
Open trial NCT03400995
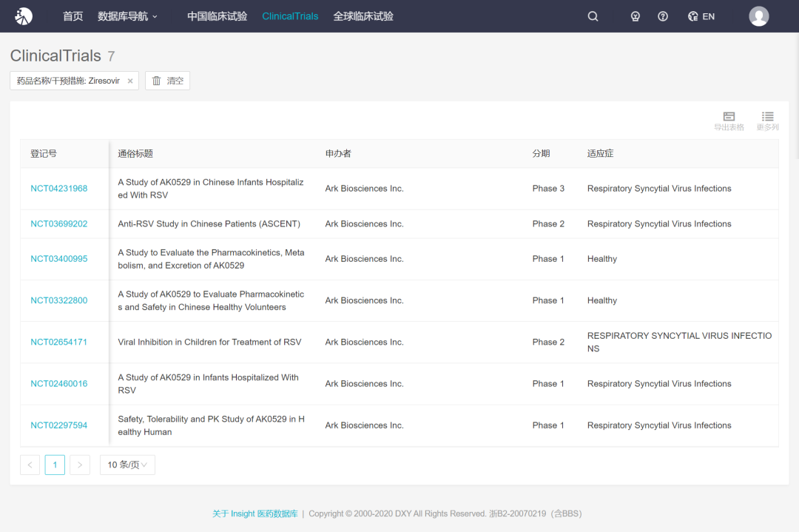pyautogui.click(x=59, y=259)
